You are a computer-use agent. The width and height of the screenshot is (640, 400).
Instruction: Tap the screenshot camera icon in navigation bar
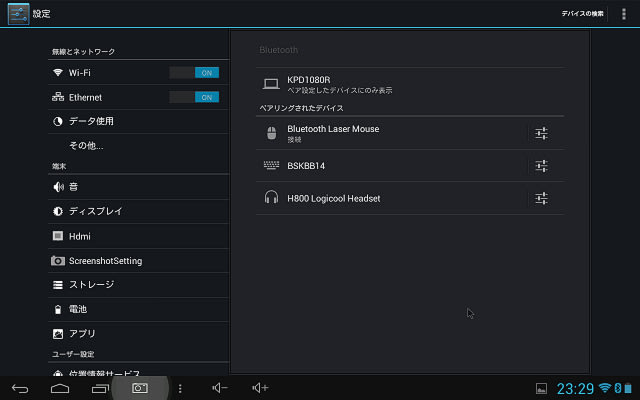[x=140, y=388]
